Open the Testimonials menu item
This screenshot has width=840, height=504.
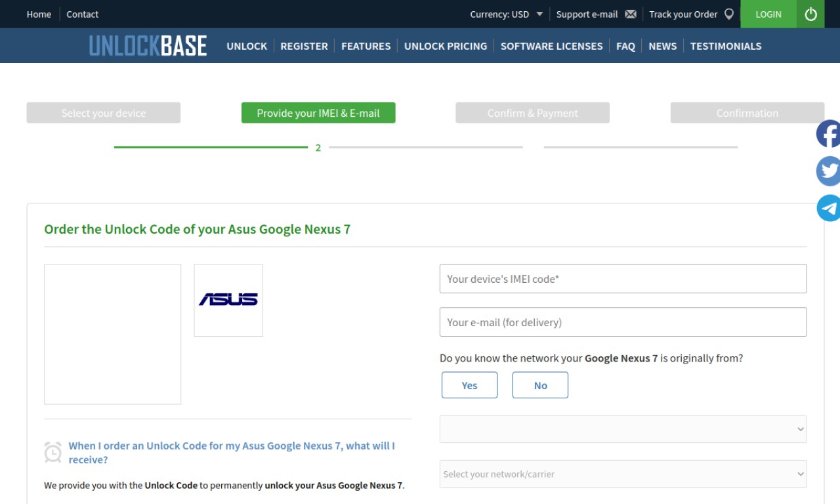pyautogui.click(x=726, y=46)
